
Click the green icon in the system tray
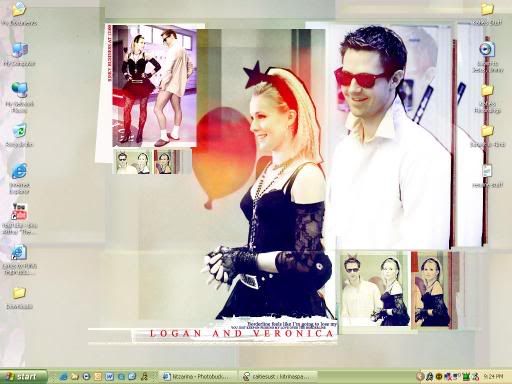coord(466,377)
